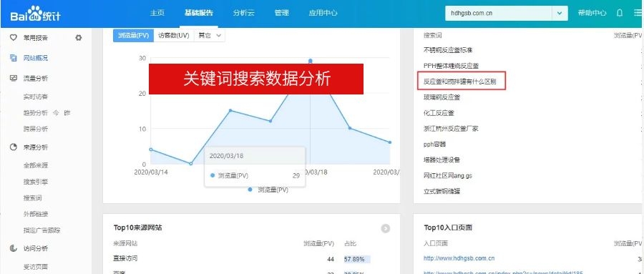
Task: Click the site input showing hdhgsb.com.cn
Action: tap(498, 13)
